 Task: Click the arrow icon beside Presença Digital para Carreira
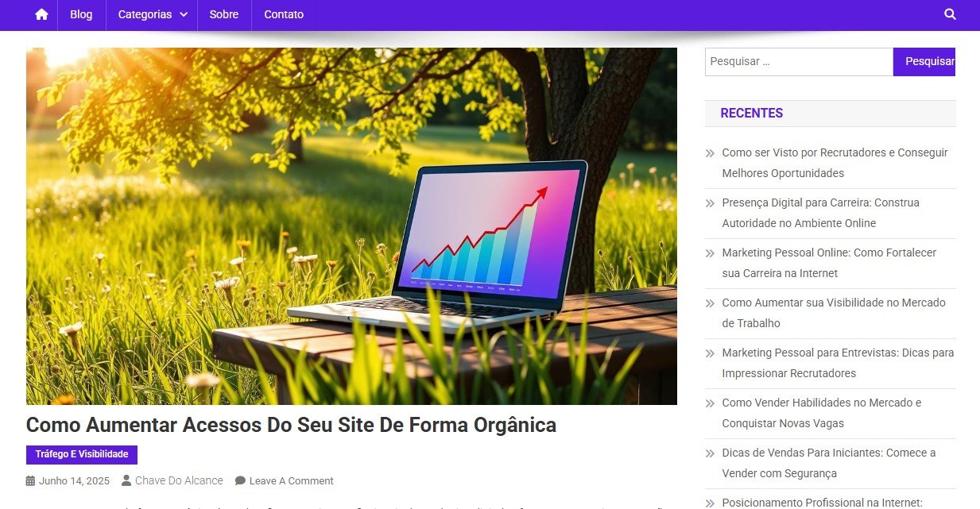click(x=710, y=202)
